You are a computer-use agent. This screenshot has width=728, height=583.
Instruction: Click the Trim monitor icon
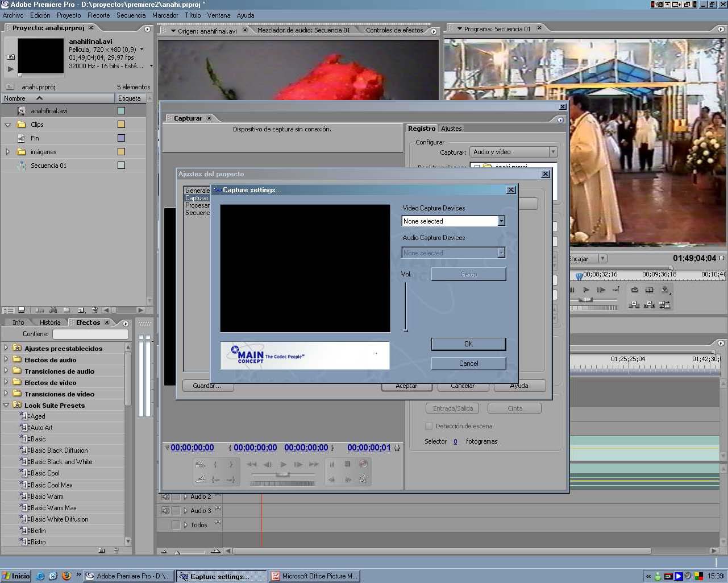point(664,305)
